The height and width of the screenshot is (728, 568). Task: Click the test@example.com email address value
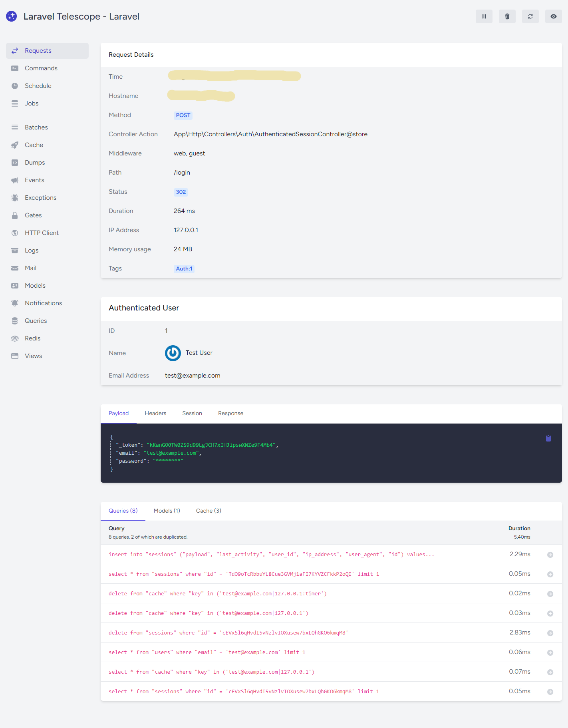coord(193,376)
